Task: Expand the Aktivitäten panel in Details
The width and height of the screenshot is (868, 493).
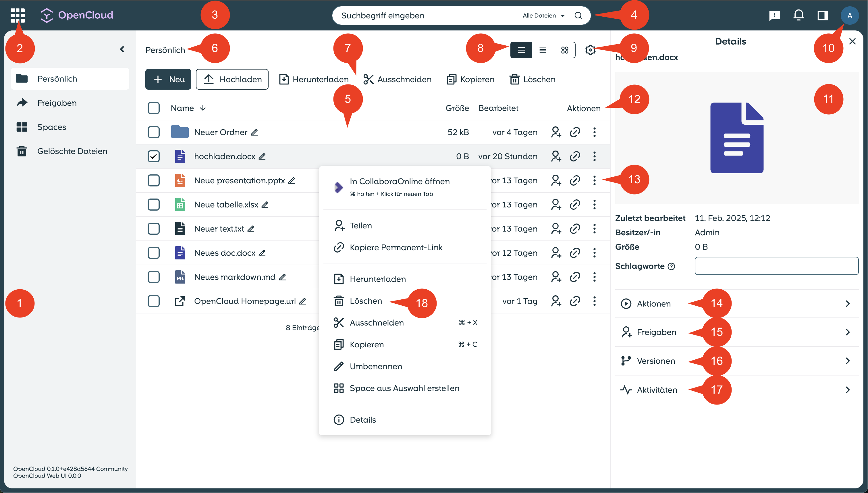Action: click(736, 390)
